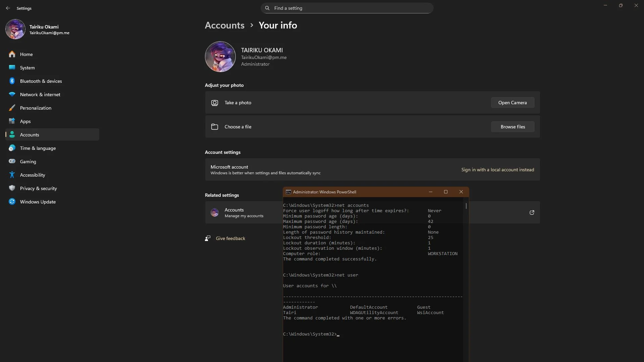Click the Apps icon in sidebar
Viewport: 644px width, 362px height.
12,121
